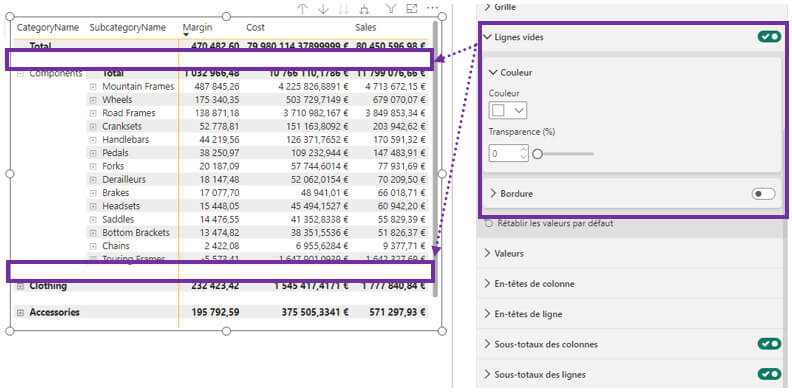Click the Transparence stepper arrows
Screen dimensions: 792x392
(x=523, y=154)
